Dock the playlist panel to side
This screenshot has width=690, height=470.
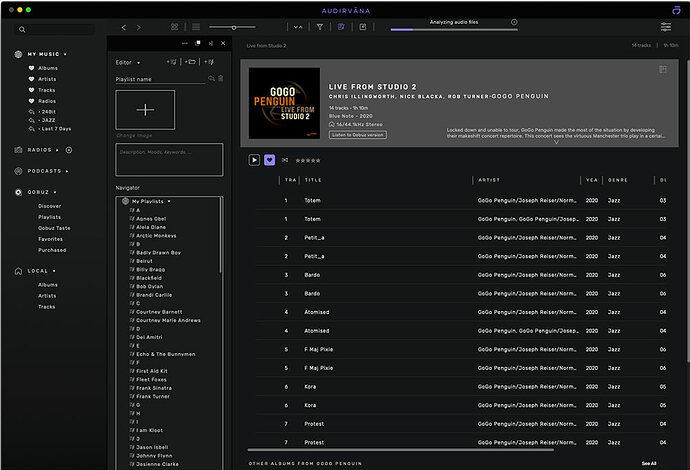point(210,43)
